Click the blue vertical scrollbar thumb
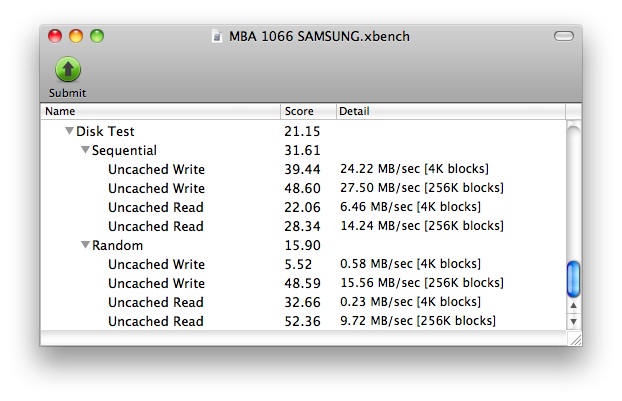This screenshot has width=622, height=401. (x=574, y=279)
